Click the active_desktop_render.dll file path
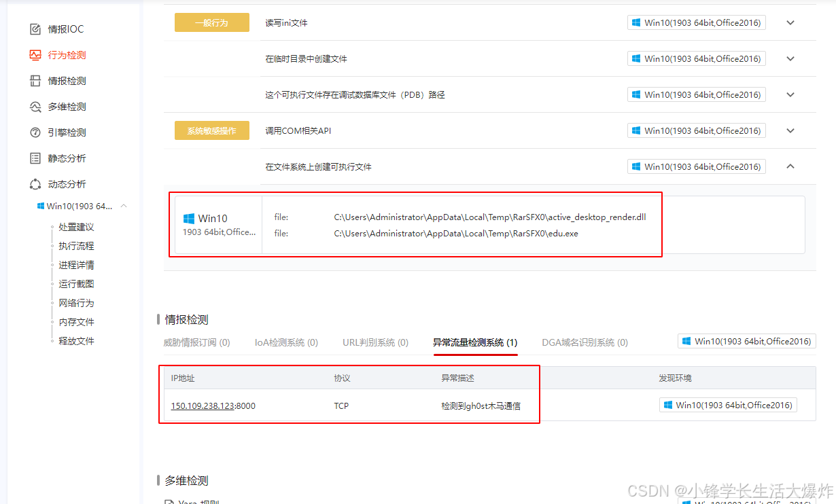The image size is (836, 504). [489, 217]
